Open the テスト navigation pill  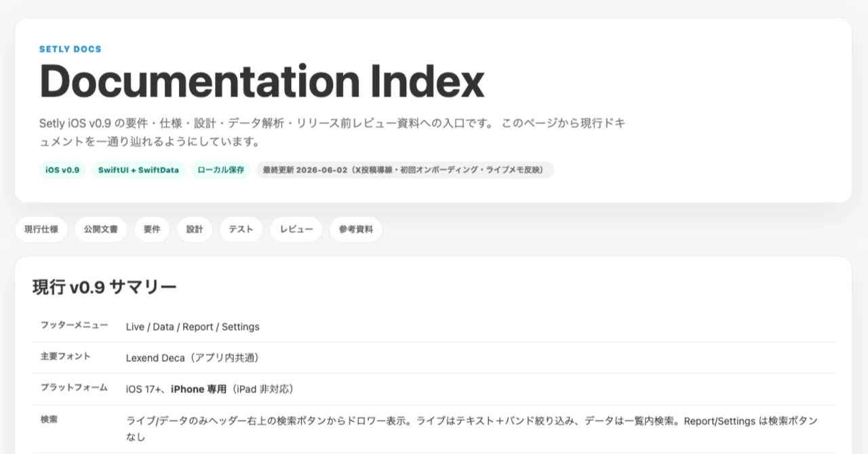click(x=241, y=230)
